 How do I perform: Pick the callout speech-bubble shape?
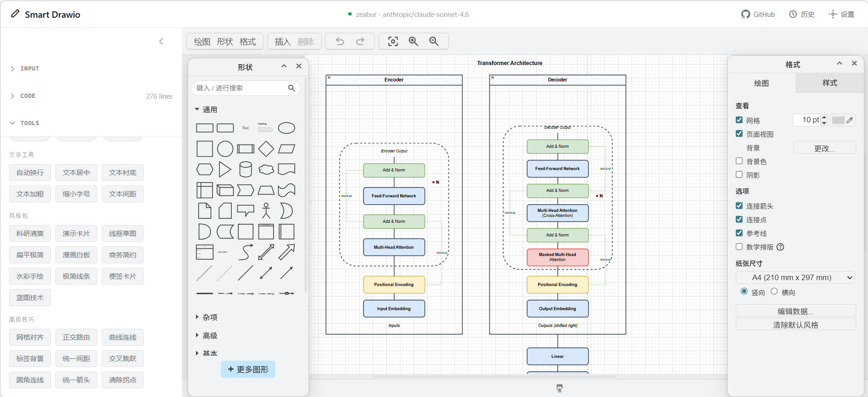point(245,211)
